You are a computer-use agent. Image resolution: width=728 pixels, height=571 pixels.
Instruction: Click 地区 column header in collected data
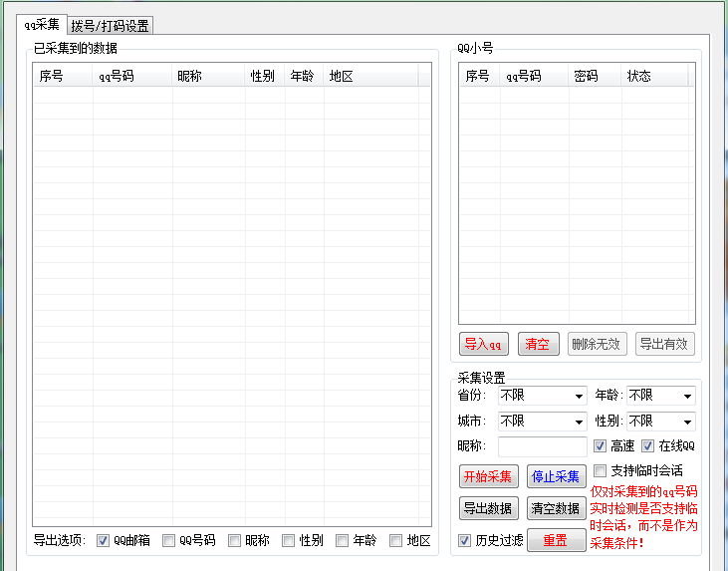[370, 76]
